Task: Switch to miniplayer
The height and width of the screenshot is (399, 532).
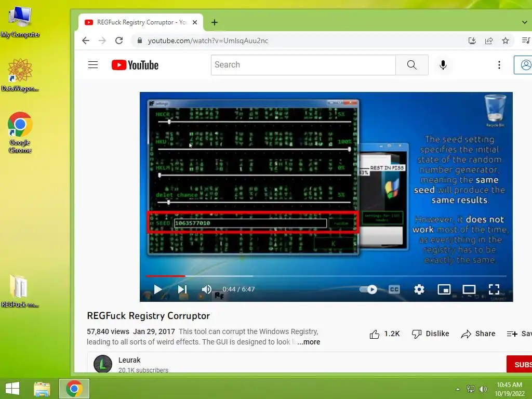Action: point(444,289)
